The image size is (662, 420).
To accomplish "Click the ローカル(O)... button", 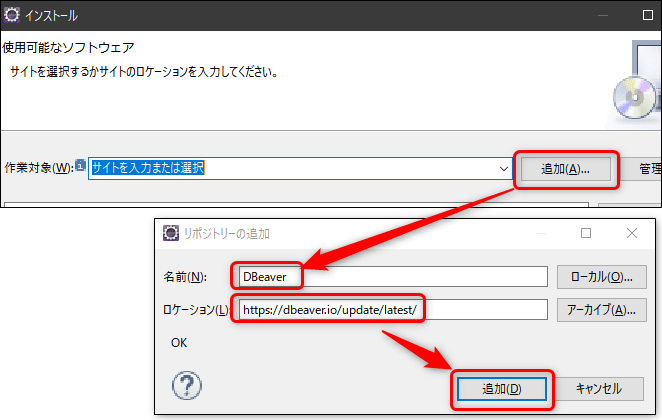I will coord(602,277).
